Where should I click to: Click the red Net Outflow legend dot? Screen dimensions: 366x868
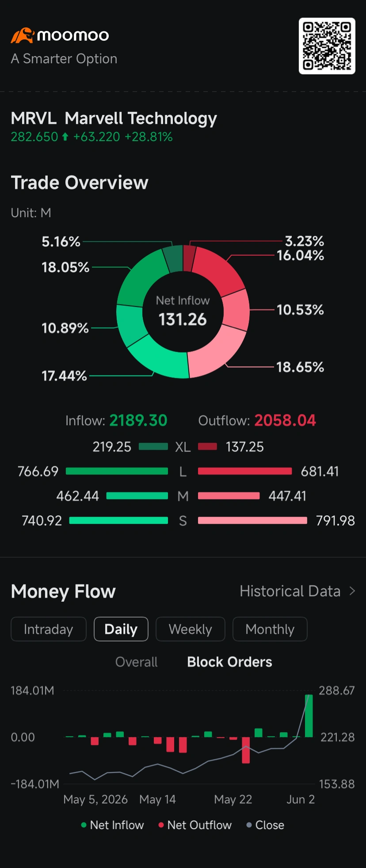pos(161,825)
